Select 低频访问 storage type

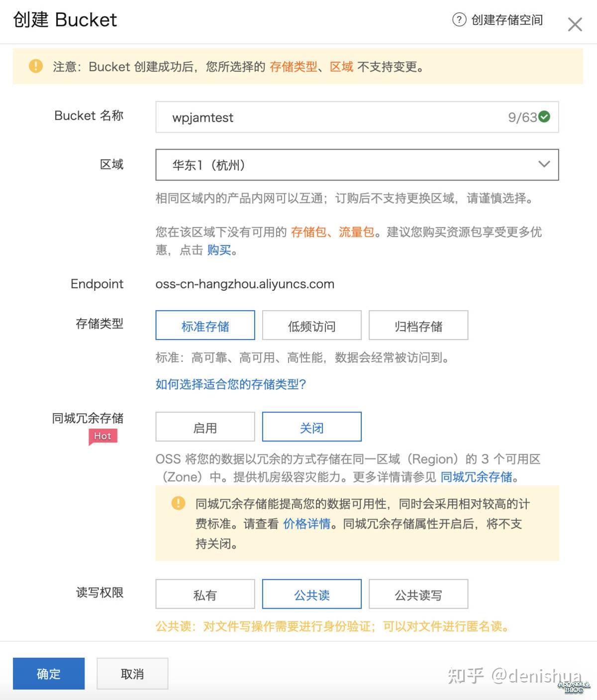[x=311, y=325]
